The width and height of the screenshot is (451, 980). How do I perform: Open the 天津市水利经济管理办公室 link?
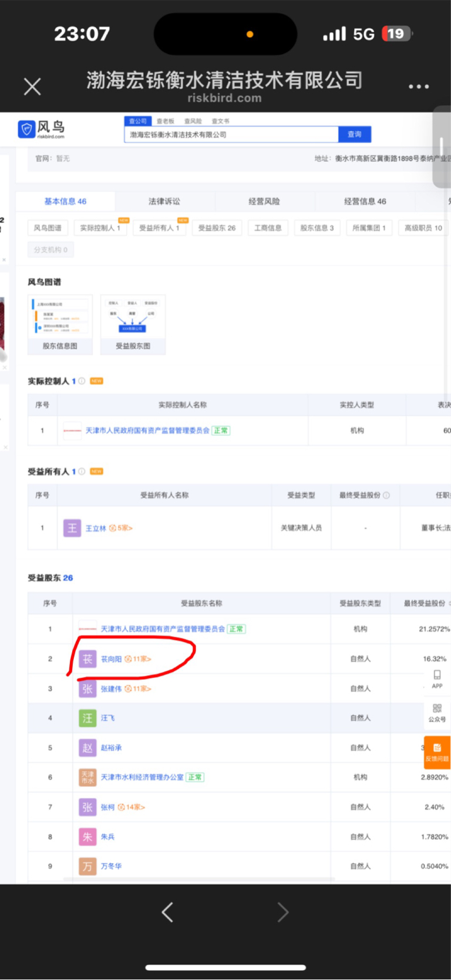pos(142,777)
